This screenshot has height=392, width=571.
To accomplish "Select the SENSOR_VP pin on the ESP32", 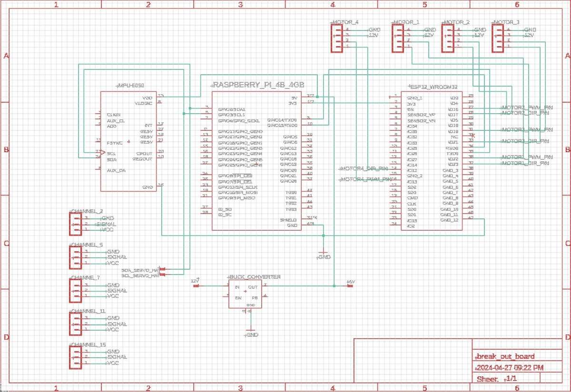I will point(421,115).
